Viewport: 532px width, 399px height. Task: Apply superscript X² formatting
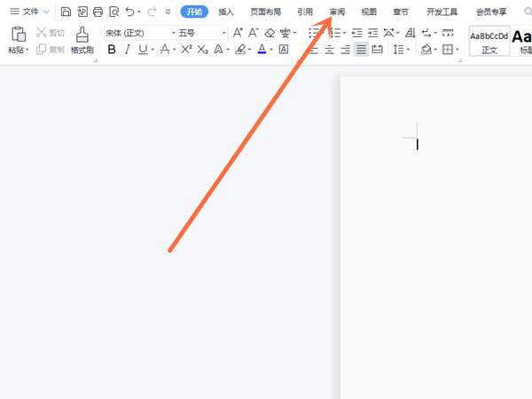click(x=186, y=50)
